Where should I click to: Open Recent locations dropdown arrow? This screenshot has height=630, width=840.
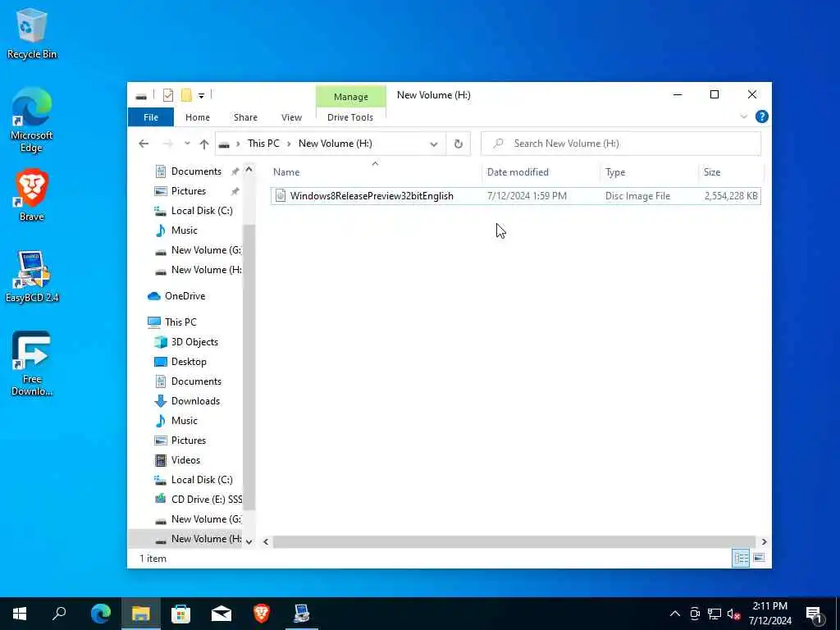pos(187,144)
